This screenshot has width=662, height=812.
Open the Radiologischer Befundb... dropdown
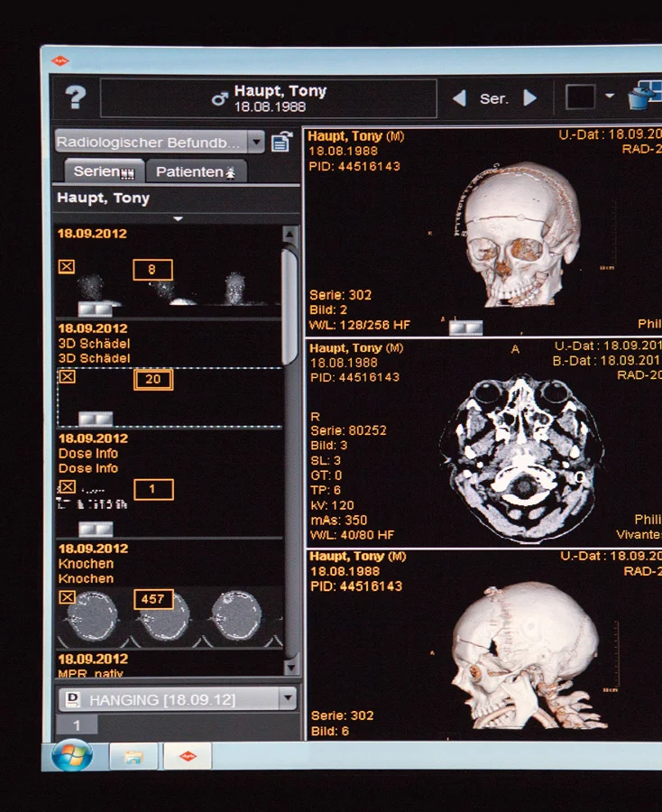[160, 142]
